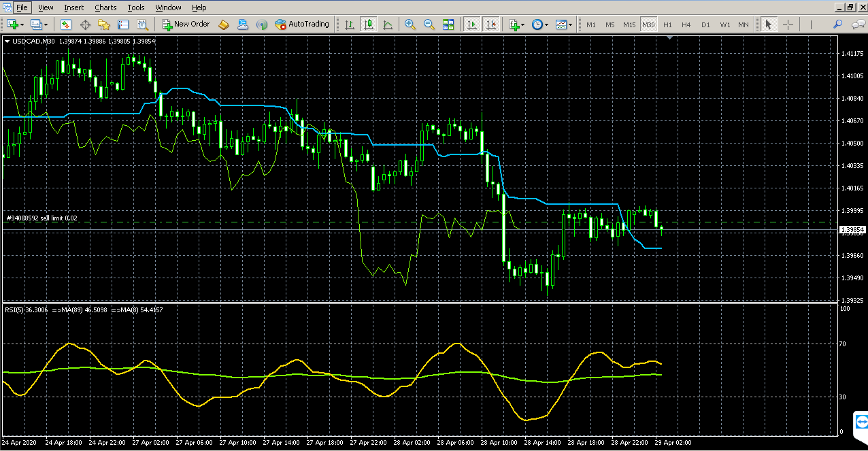This screenshot has width=868, height=451.
Task: Open the Periods clock icon
Action: tap(537, 24)
